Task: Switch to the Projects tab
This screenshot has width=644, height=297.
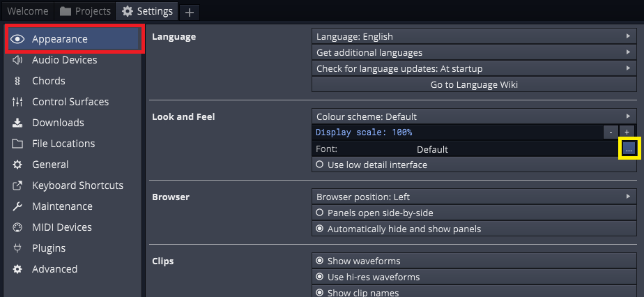Action: (x=85, y=11)
